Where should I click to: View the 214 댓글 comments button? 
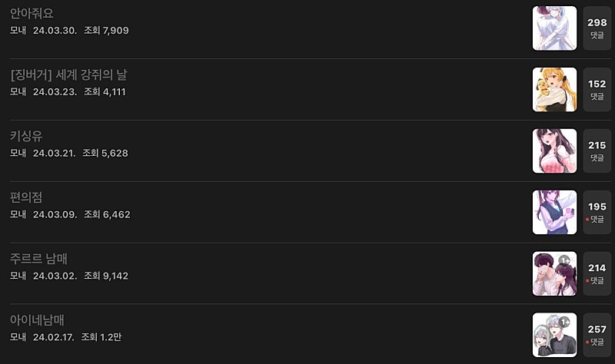597,274
